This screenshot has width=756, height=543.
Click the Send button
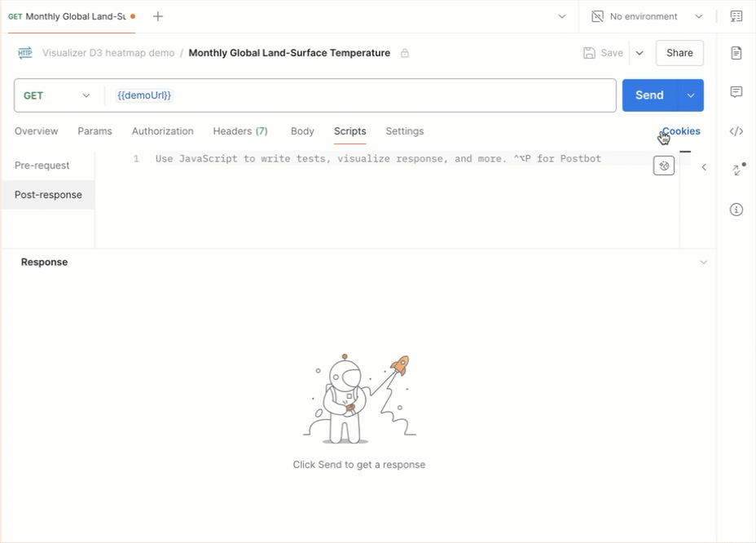[x=649, y=95]
